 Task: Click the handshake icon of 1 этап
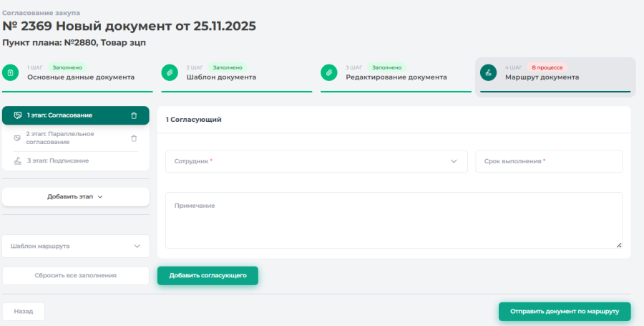[18, 115]
